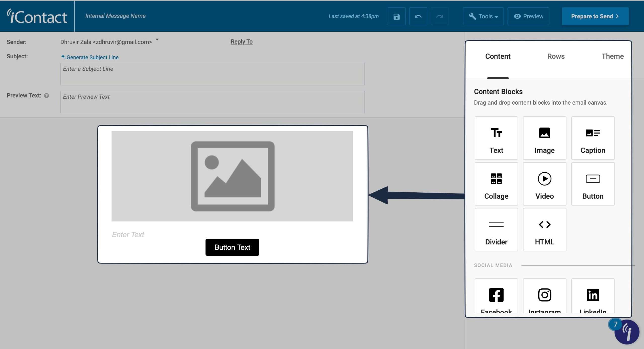Open the Generate Subject Line feature
Viewport: 644px width, 349px height.
(x=92, y=57)
